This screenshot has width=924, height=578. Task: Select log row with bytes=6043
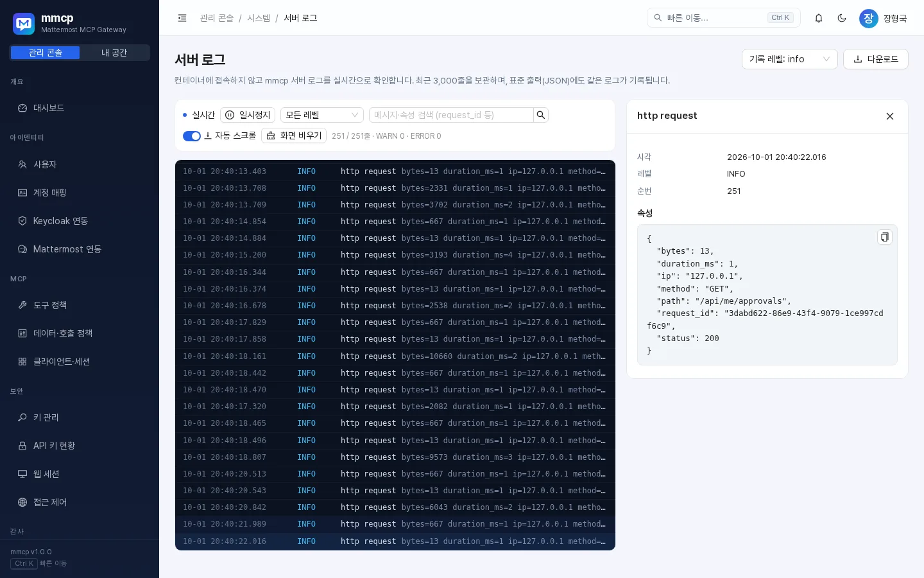[x=395, y=507]
